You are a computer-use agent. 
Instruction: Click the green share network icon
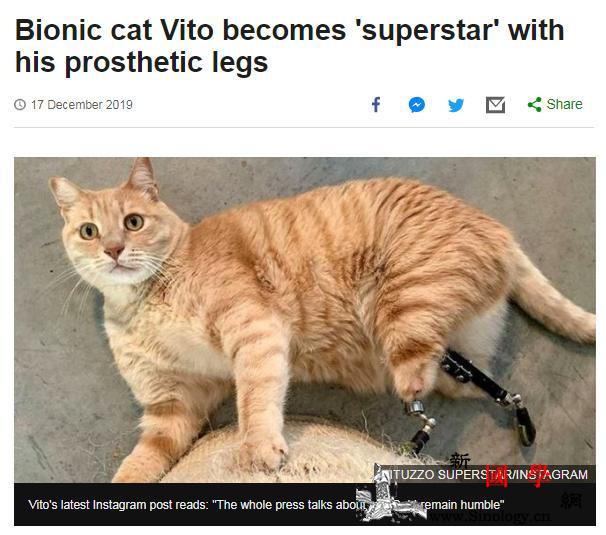coord(535,104)
